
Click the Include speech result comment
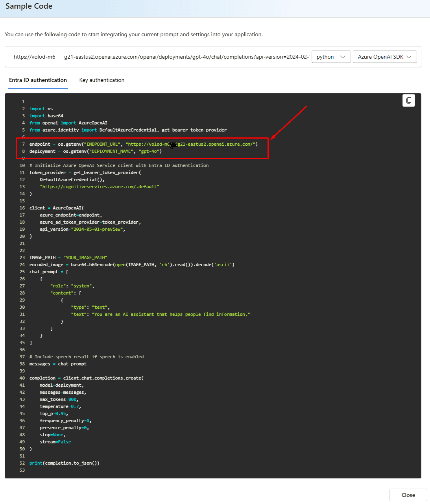point(87,357)
